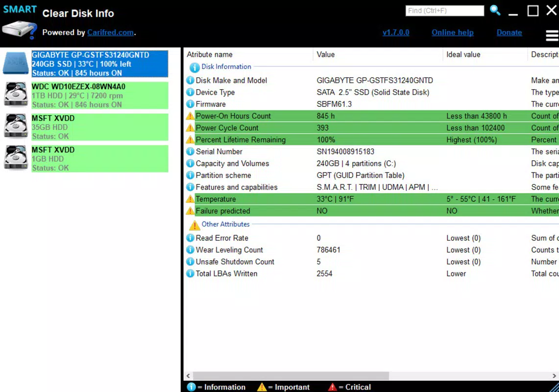Image resolution: width=559 pixels, height=392 pixels.
Task: Open the hamburger menu icon
Action: tap(552, 36)
